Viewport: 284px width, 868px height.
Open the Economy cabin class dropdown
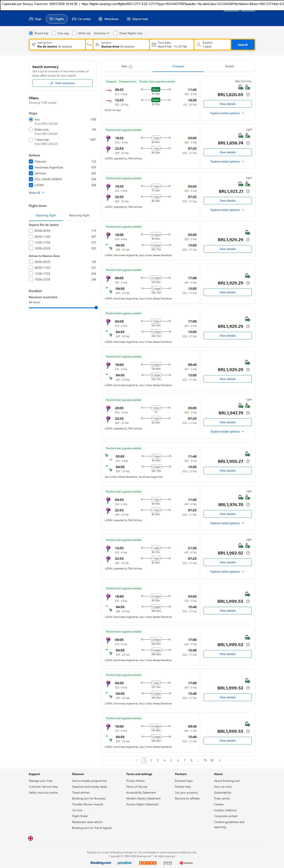[101, 33]
